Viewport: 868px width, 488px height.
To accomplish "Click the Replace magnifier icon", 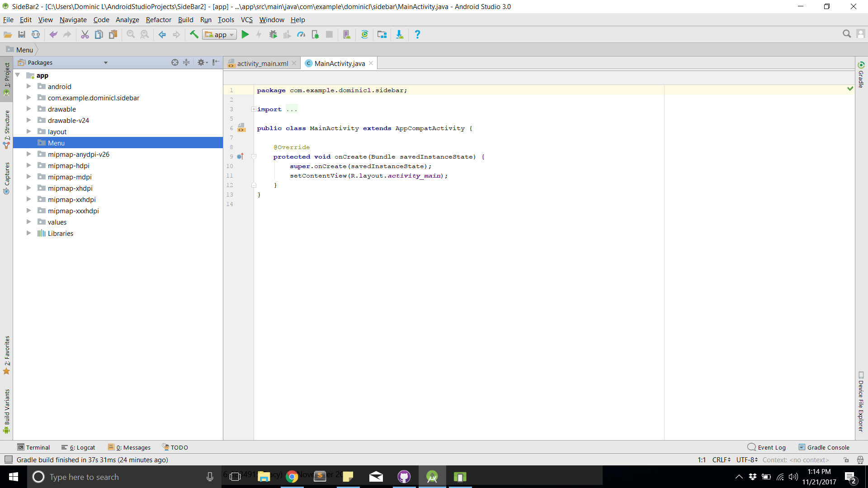I will [x=145, y=34].
